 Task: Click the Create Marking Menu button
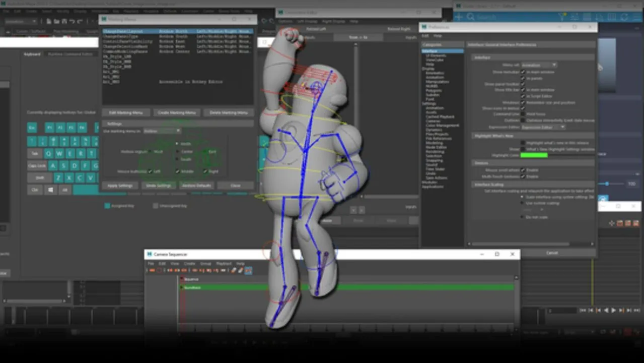(x=176, y=112)
